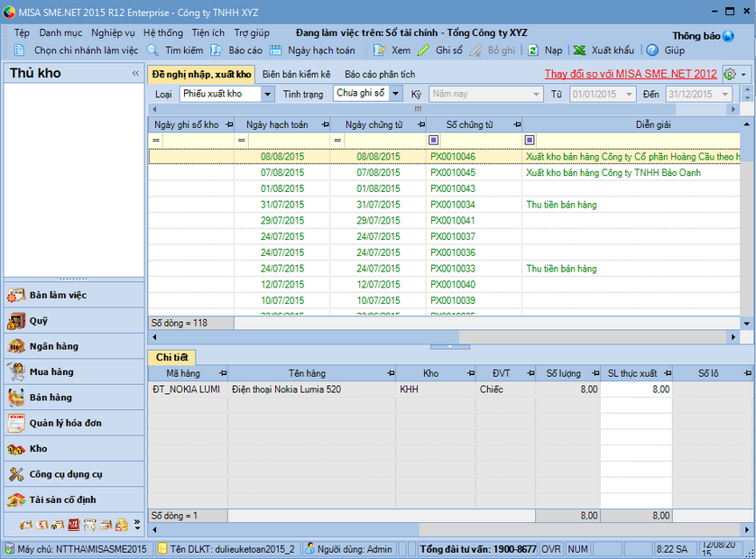Click the red book icon in sidebar footer
The height and width of the screenshot is (559, 756).
[x=74, y=525]
